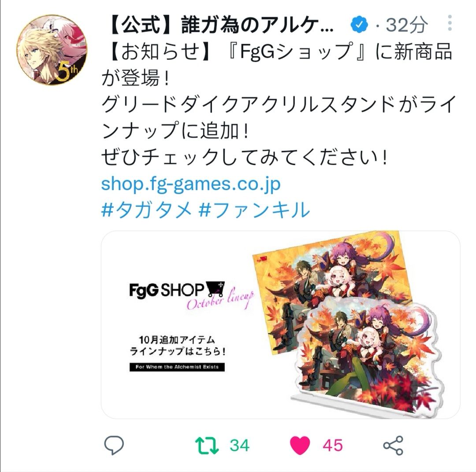
Task: Open the shop.fg-games.co.jp link
Action: coord(191,184)
